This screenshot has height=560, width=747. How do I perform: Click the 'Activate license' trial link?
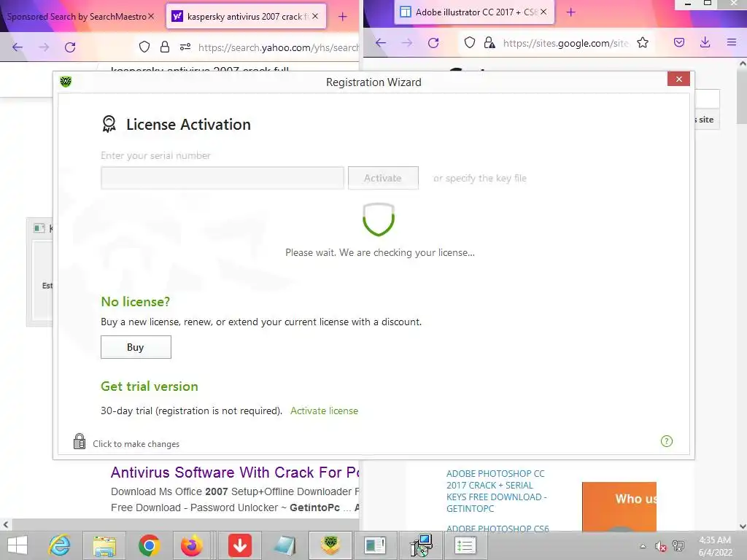pyautogui.click(x=325, y=411)
